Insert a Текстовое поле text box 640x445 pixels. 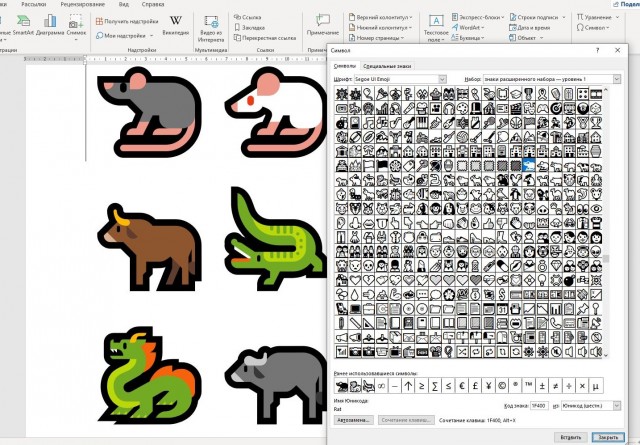point(436,29)
